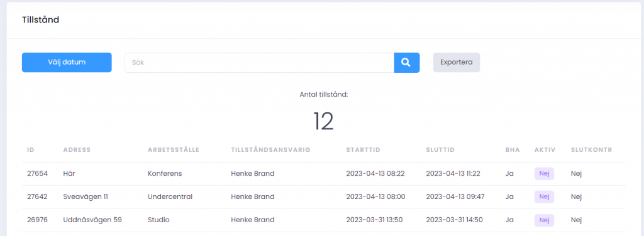Select permit ID 27654
Screen dimensions: 644x236
click(37, 173)
